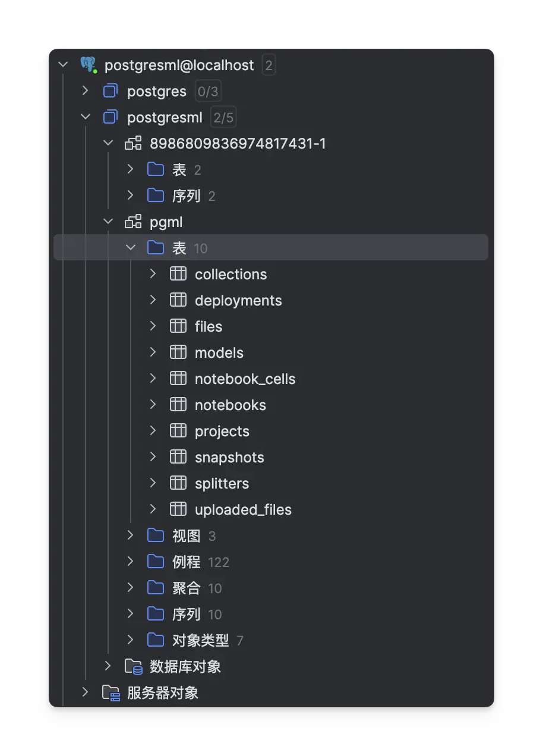The height and width of the screenshot is (756, 543).
Task: Select the splitters table
Action: coord(222,483)
